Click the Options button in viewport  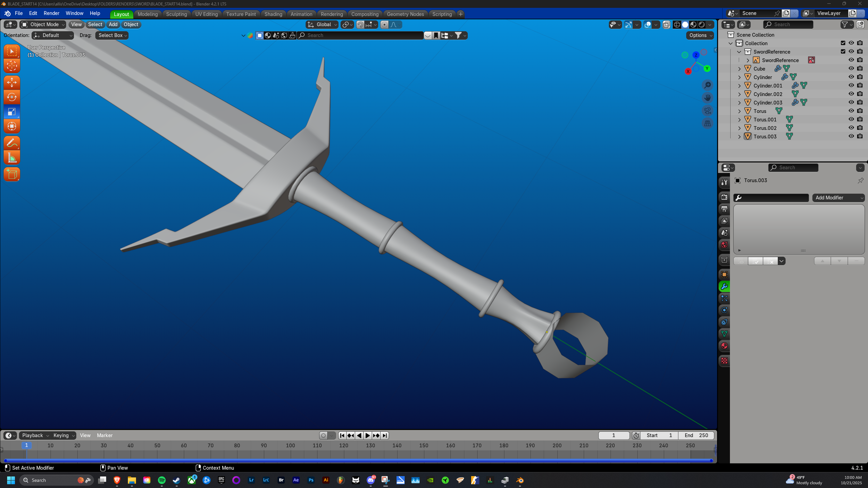[700, 35]
